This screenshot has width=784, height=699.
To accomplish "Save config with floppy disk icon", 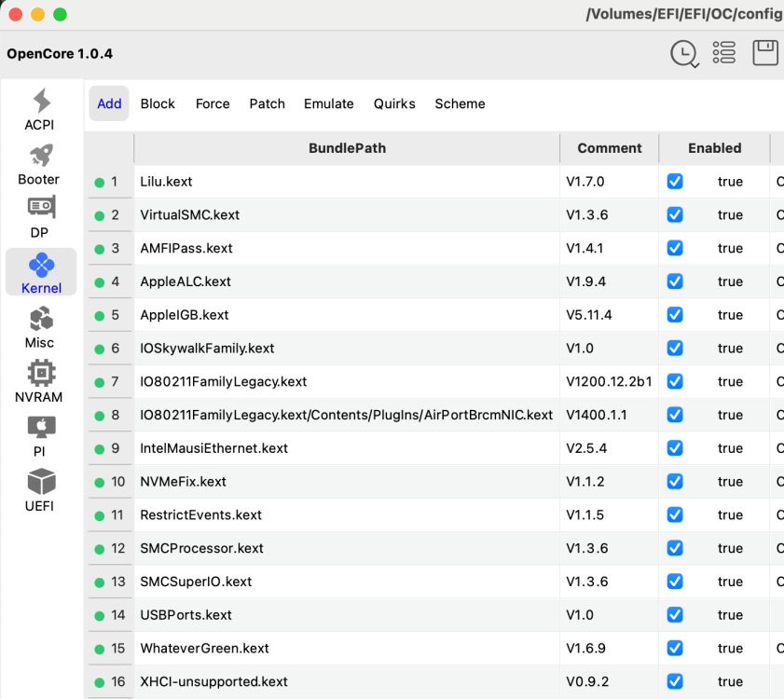I will click(x=765, y=52).
